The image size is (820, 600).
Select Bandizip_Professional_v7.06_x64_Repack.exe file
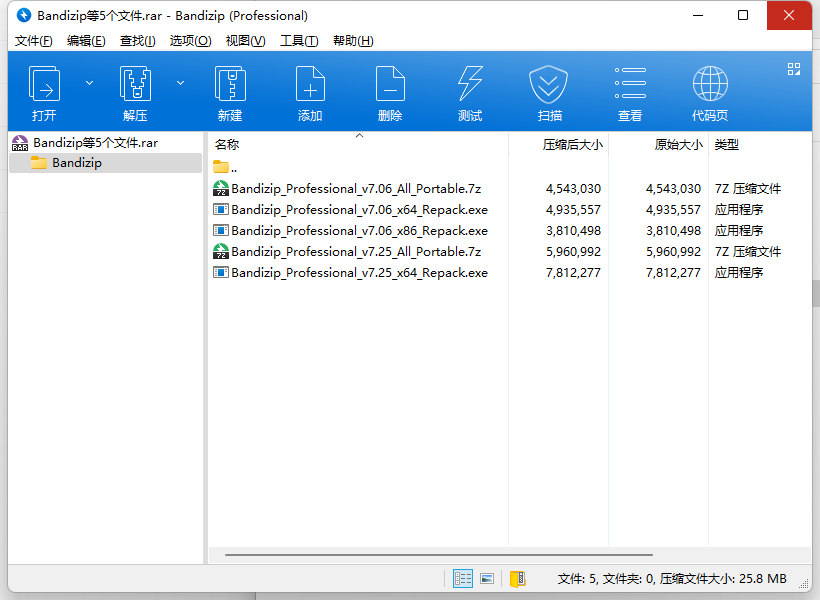(x=359, y=210)
